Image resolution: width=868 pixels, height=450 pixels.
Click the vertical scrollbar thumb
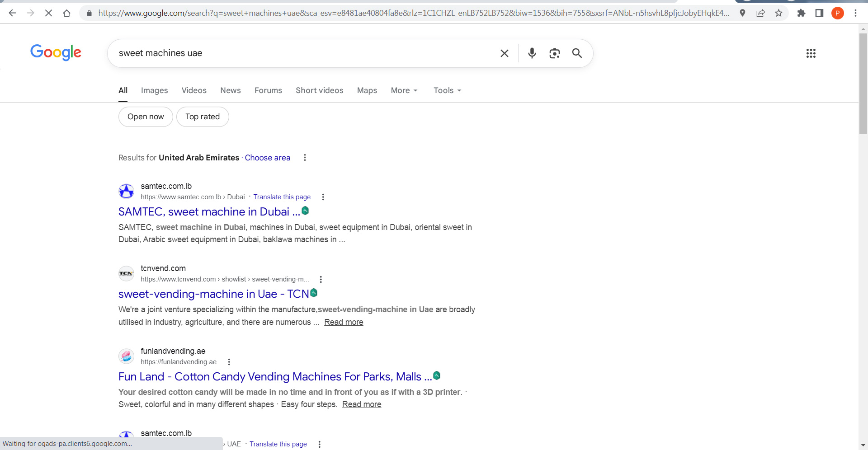(863, 84)
